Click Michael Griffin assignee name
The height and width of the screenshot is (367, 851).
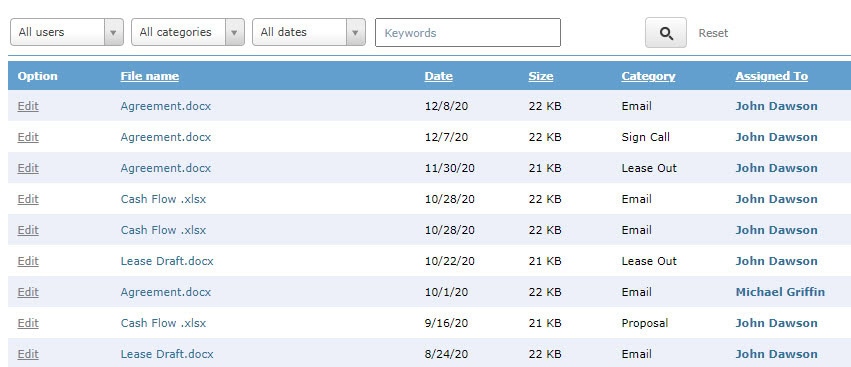point(780,292)
